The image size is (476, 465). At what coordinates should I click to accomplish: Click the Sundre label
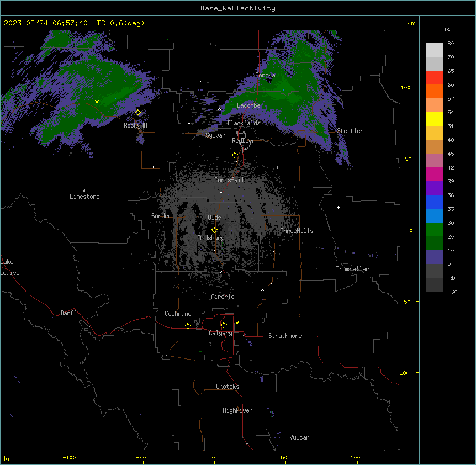point(161,216)
